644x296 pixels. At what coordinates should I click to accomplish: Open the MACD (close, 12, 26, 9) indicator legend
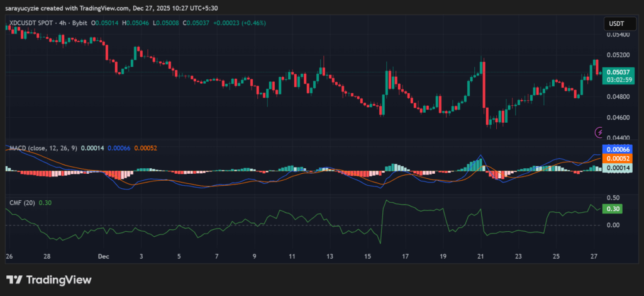43,148
